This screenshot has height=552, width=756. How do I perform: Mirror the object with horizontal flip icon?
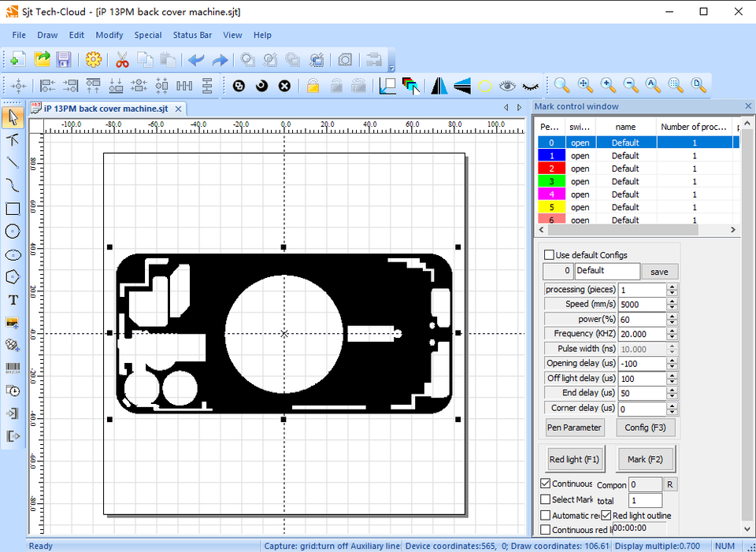click(439, 86)
